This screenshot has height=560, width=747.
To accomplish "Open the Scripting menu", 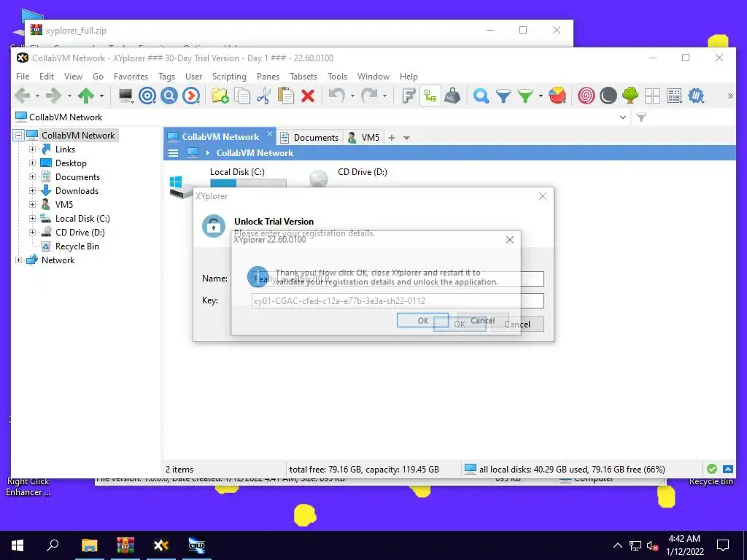I will [229, 76].
